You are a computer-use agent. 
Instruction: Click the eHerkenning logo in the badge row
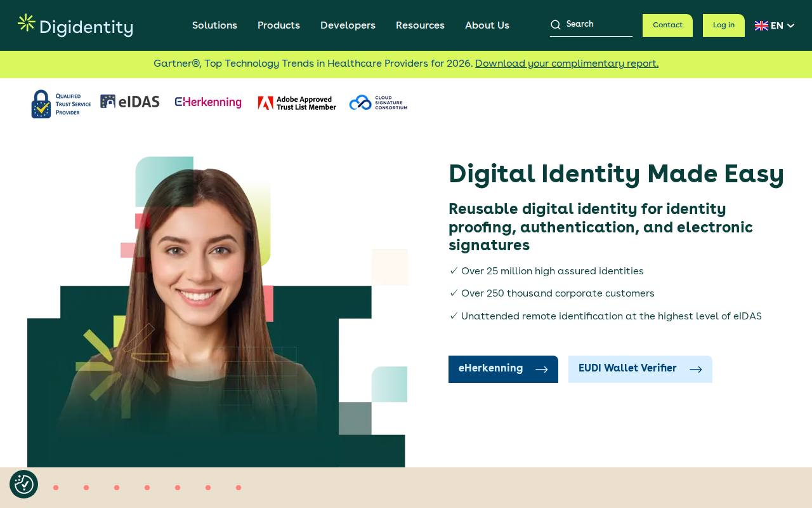click(x=208, y=102)
